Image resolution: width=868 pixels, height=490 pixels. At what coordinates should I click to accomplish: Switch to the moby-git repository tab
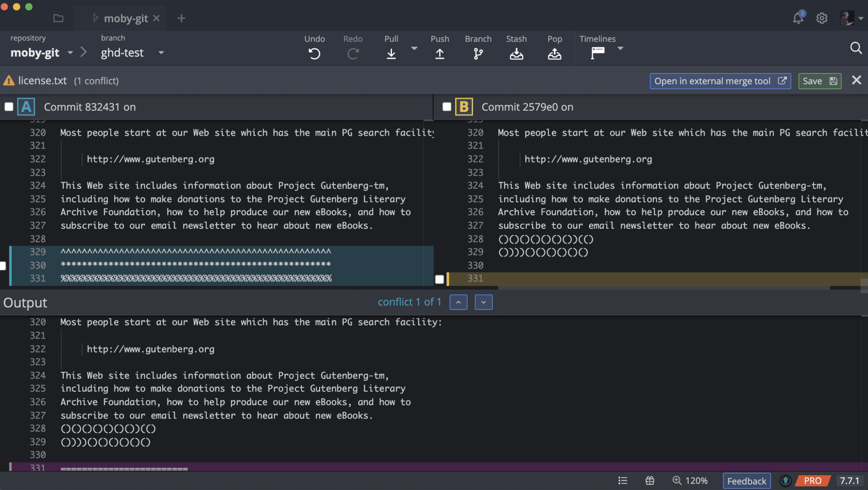[x=126, y=18]
